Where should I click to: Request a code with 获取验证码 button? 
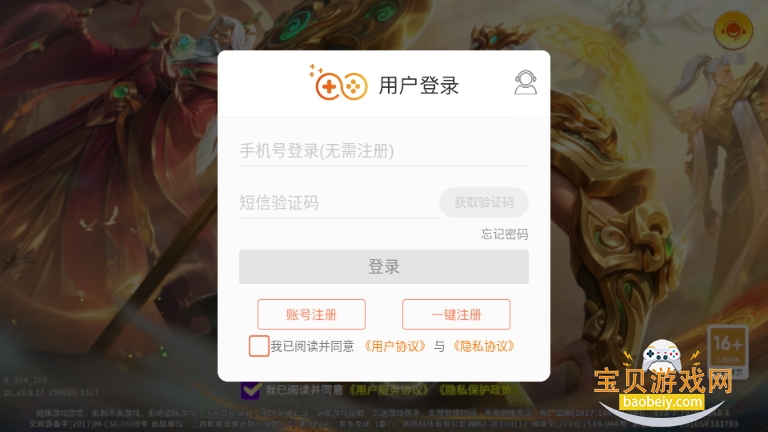click(x=484, y=202)
